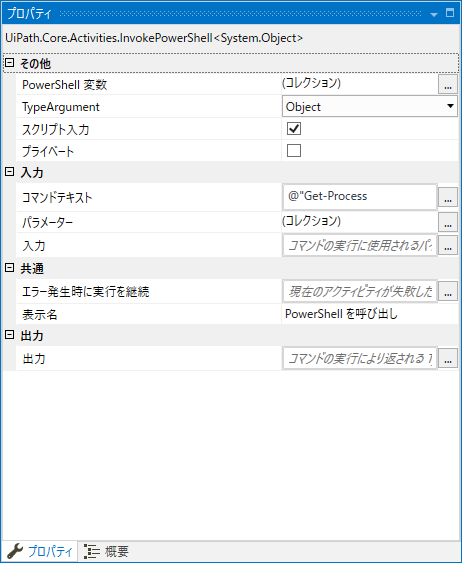Click the コマンドテキスト field with @"Get-Process
The width and height of the screenshot is (462, 563).
pyautogui.click(x=360, y=197)
